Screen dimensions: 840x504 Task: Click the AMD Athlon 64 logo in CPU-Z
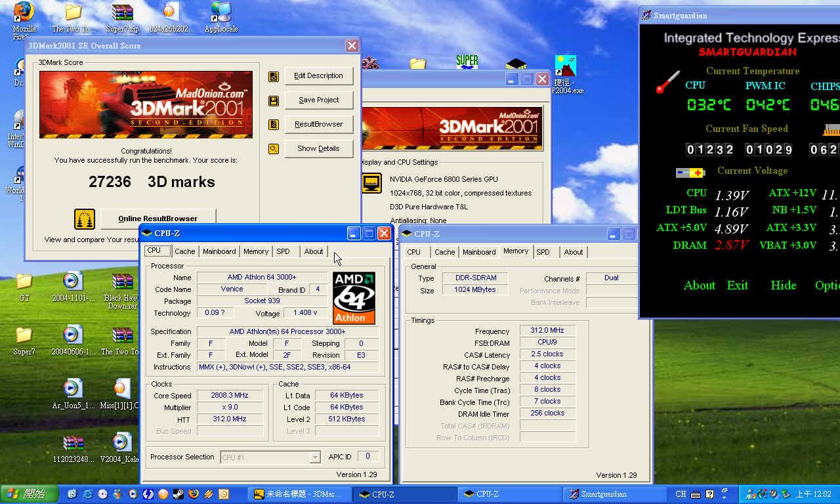[x=354, y=298]
